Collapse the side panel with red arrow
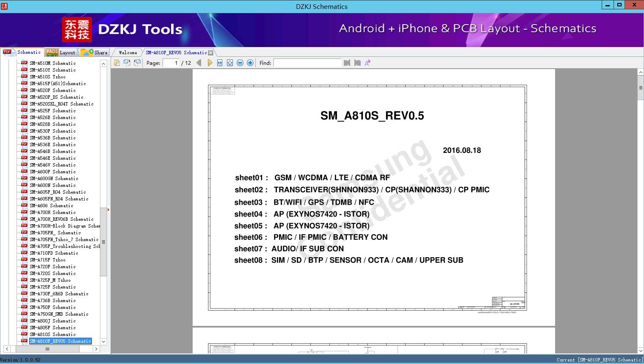 click(108, 209)
